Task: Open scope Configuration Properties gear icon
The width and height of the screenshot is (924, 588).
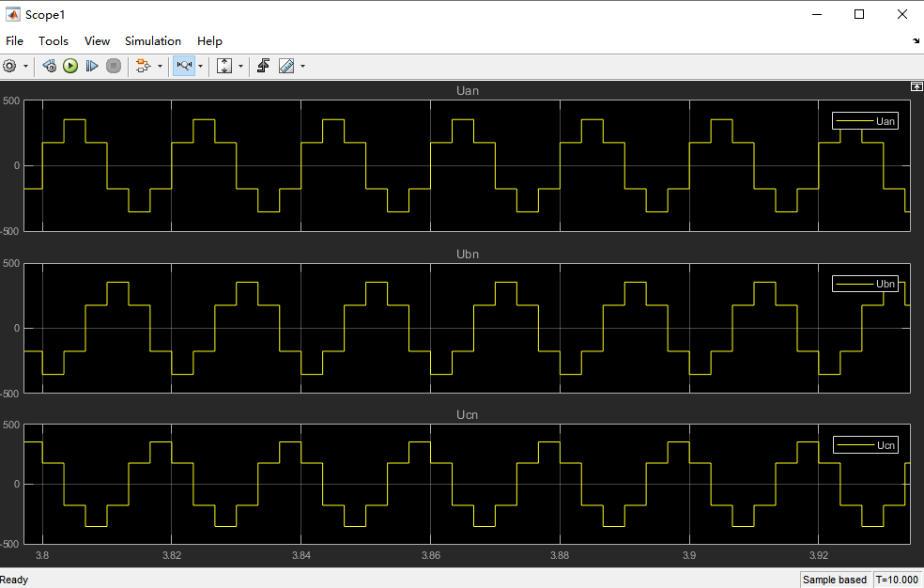Action: click(10, 66)
